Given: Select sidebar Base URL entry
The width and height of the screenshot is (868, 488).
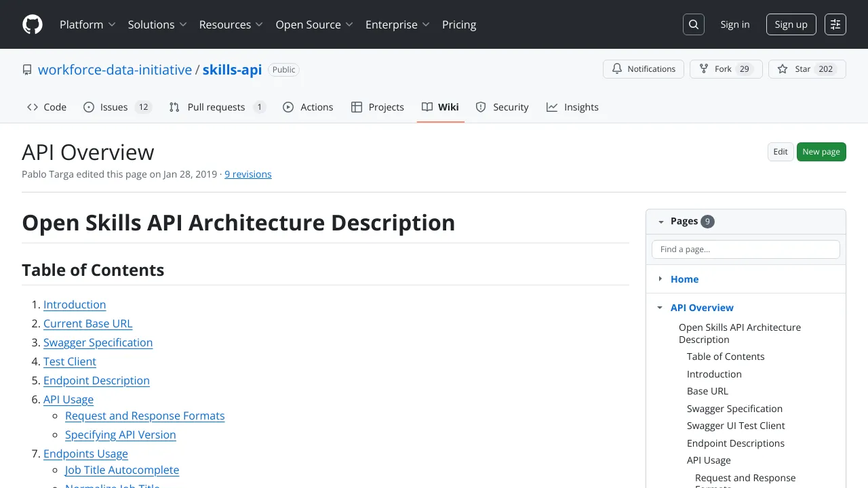Looking at the screenshot, I should tap(707, 391).
